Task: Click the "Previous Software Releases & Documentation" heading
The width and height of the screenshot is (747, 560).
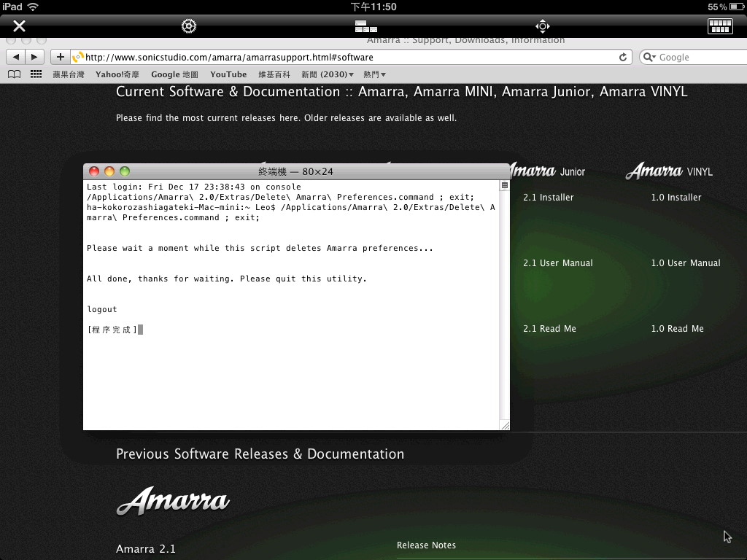Action: [260, 454]
